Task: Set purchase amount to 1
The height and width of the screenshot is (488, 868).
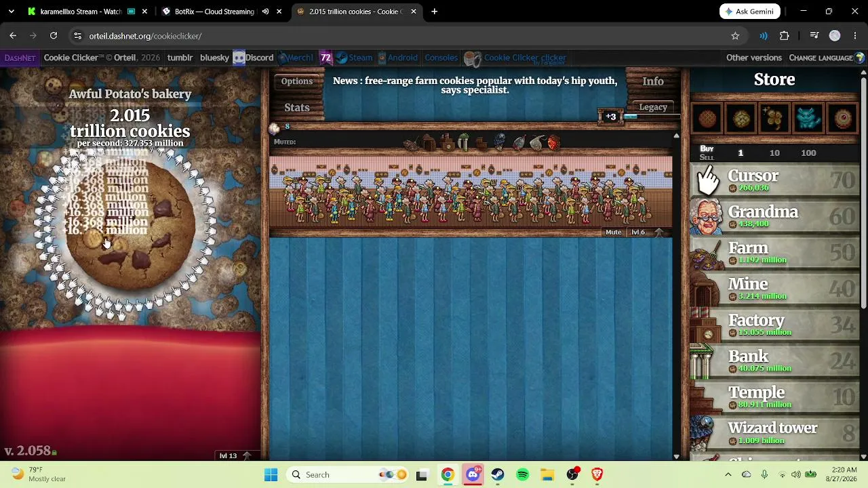Action: [741, 153]
